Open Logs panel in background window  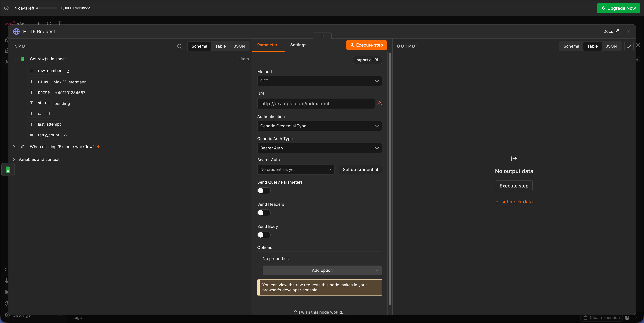pos(77,317)
